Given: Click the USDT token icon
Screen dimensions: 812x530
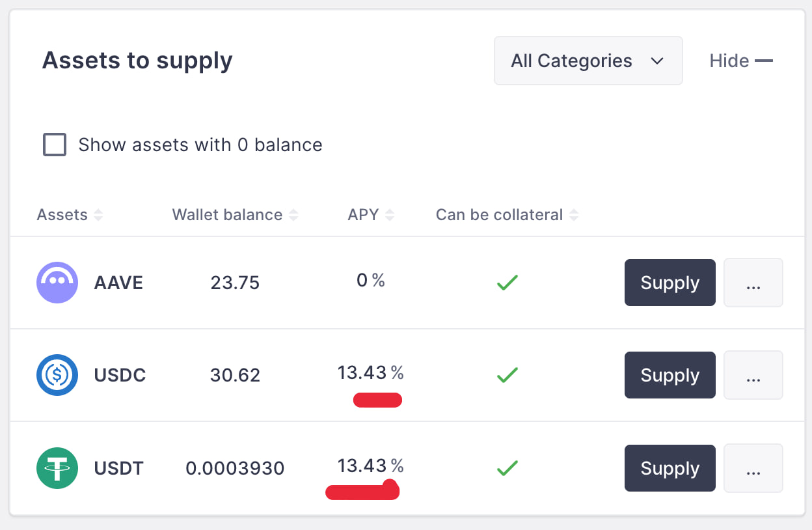Looking at the screenshot, I should [x=57, y=468].
